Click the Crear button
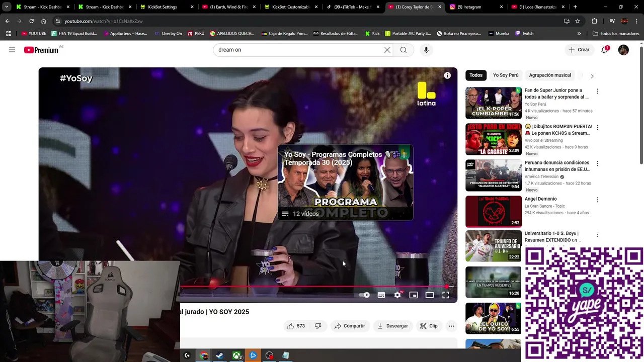 pos(579,50)
